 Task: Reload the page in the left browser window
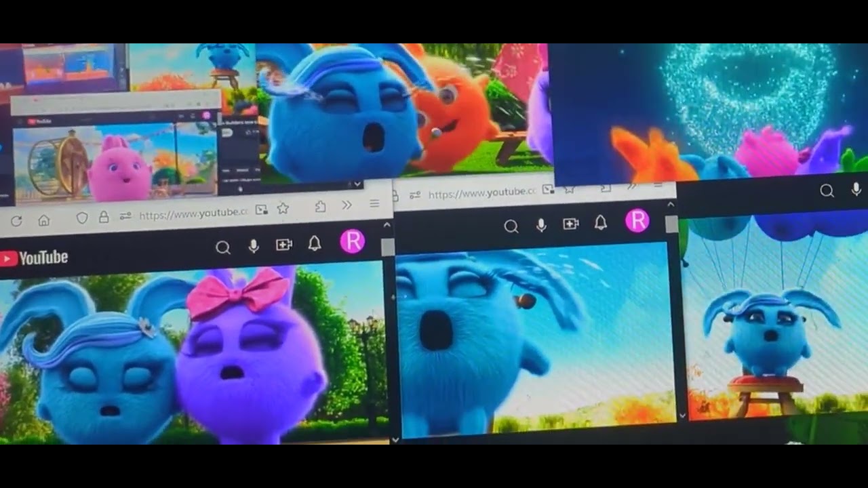tap(16, 221)
